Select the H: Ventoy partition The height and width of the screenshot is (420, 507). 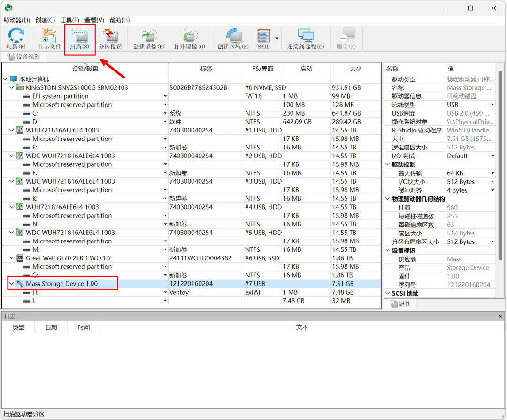point(191,292)
